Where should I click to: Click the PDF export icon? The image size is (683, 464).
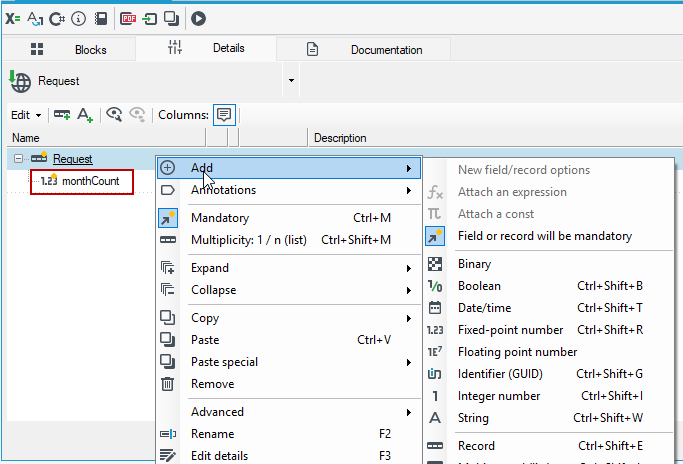pos(128,19)
